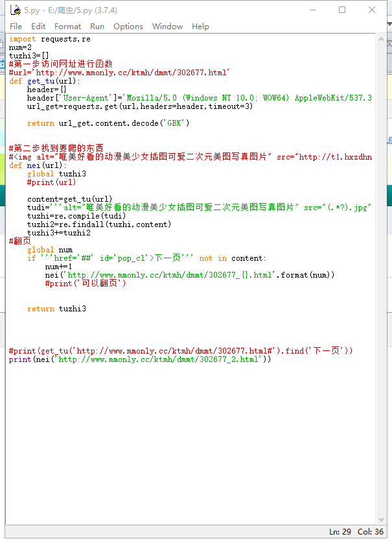Click the 'def nei(url):' line
The width and height of the screenshot is (392, 543).
coord(38,165)
